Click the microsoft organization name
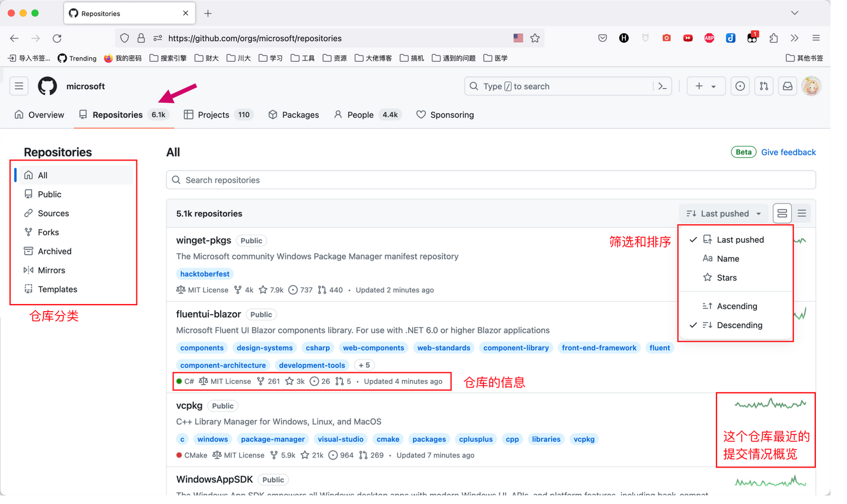The width and height of the screenshot is (847, 504). pos(85,86)
